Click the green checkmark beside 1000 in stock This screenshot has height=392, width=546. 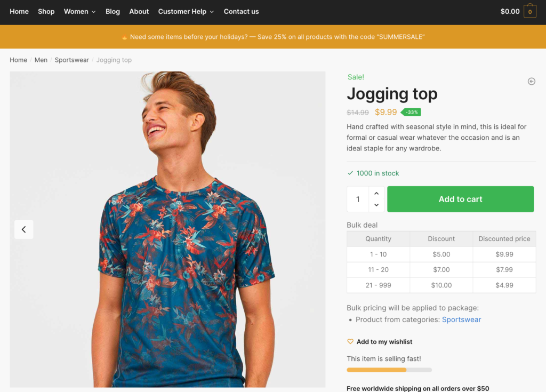(x=350, y=173)
